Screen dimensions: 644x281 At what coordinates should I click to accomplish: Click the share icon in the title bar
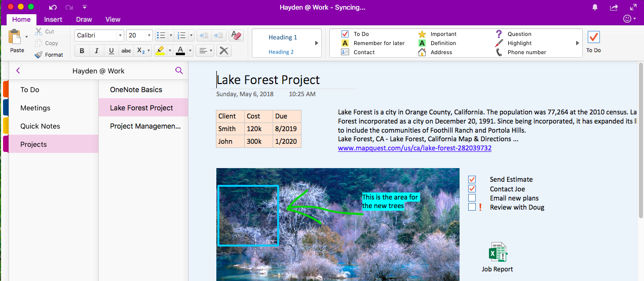tap(614, 7)
